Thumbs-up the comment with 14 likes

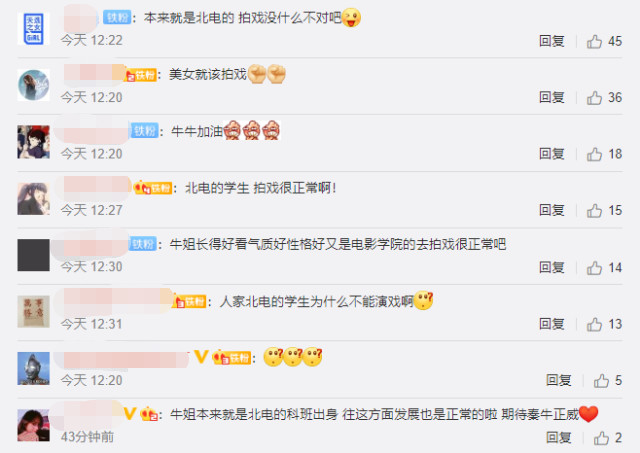pos(594,268)
